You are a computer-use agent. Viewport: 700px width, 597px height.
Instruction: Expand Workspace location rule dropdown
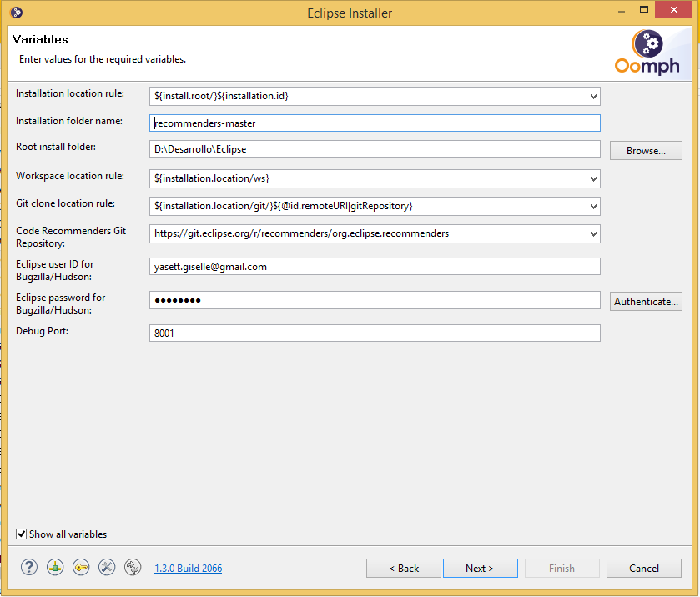[593, 179]
